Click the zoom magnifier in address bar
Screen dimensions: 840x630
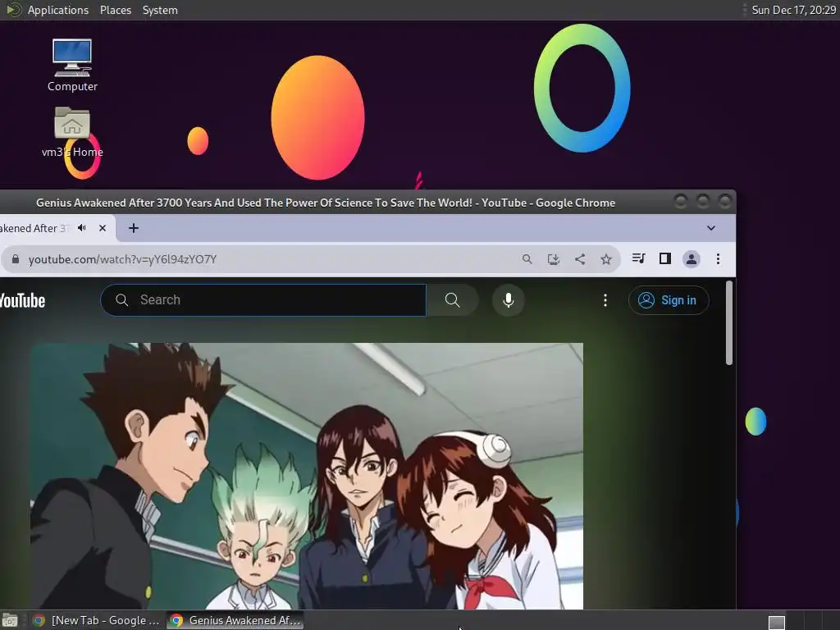pyautogui.click(x=527, y=259)
